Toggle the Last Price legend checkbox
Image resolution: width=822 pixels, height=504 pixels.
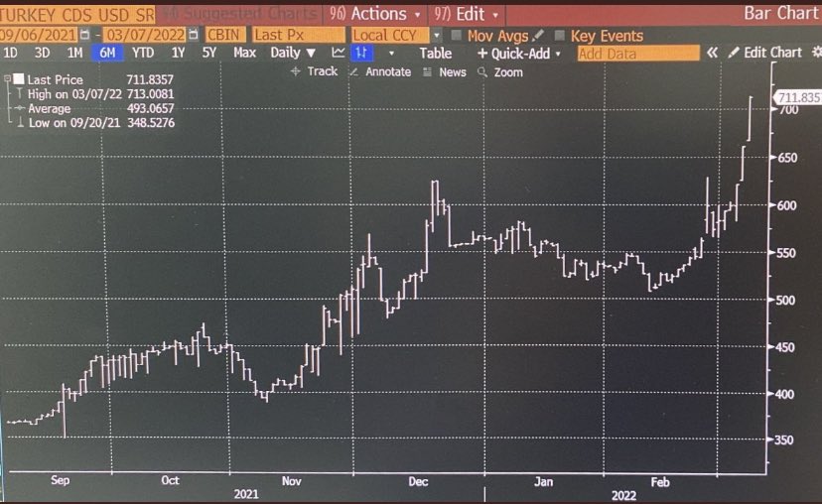[19, 78]
